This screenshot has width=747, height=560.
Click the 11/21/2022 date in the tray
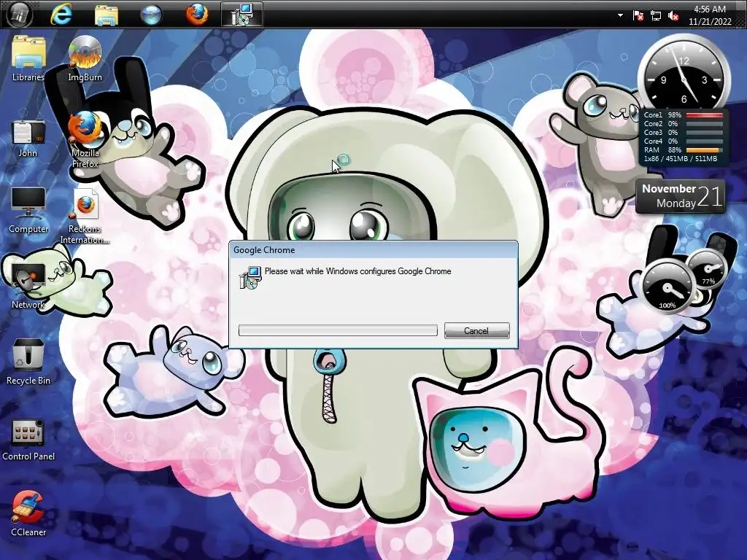[710, 21]
